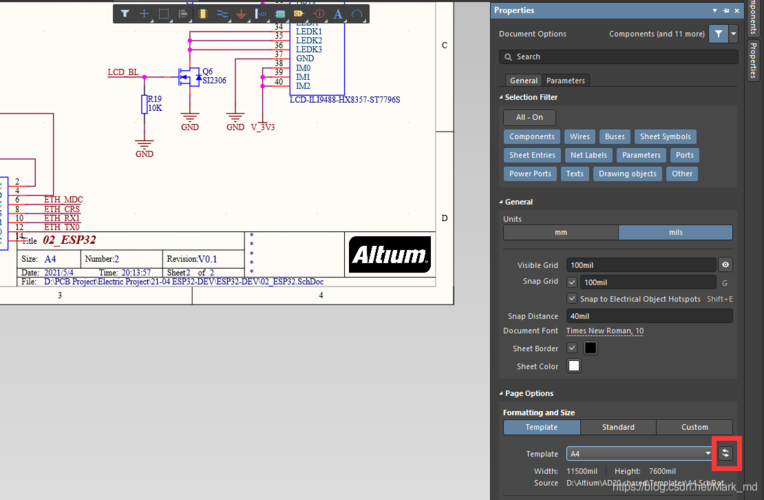Viewport: 764px width, 500px height.
Task: Place a GND power port
Action: pyautogui.click(x=241, y=14)
